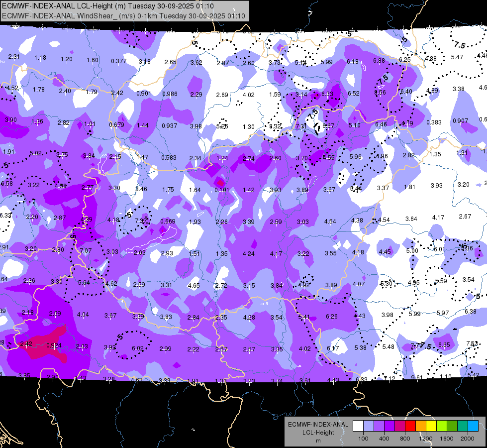Click the wind shear value 0.937
487x448 pixels.
pos(169,125)
